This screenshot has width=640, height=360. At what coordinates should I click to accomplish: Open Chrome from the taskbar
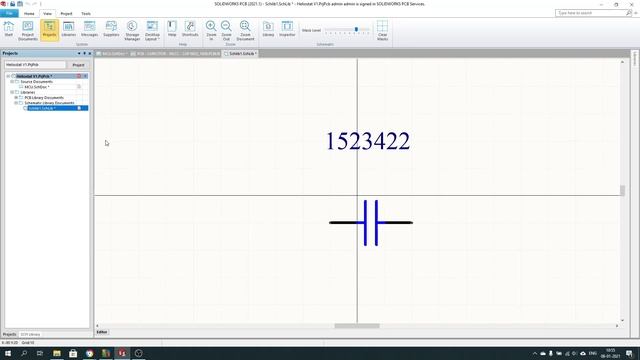tap(89, 353)
